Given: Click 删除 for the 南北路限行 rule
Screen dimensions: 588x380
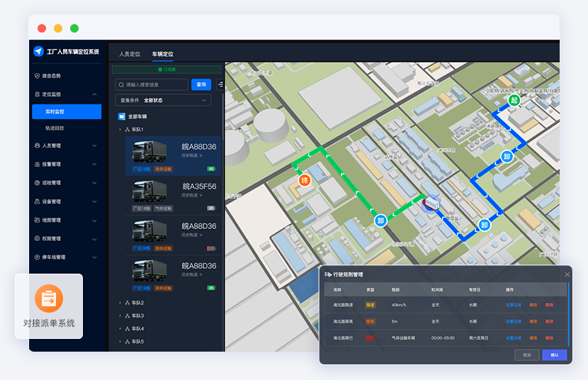Looking at the screenshot, I should pyautogui.click(x=549, y=337).
